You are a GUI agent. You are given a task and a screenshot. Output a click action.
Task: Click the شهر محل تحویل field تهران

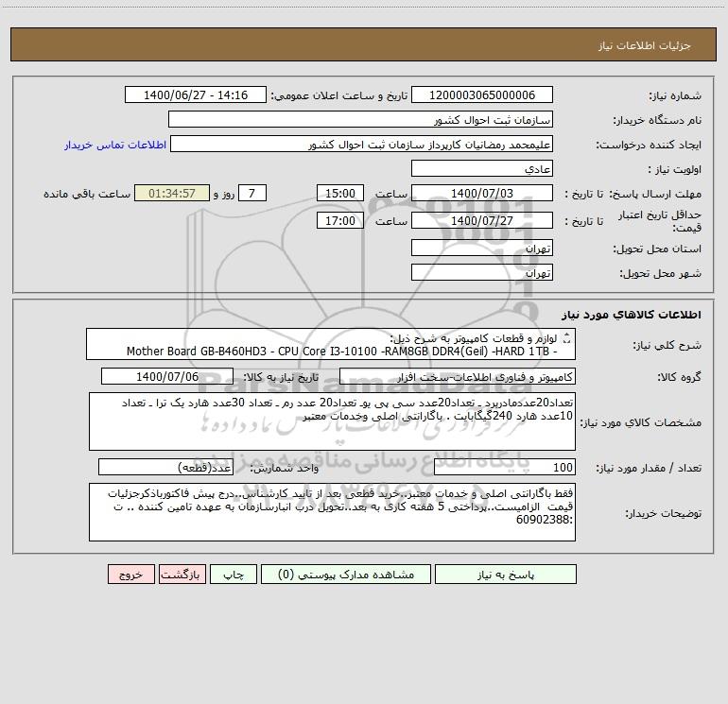[482, 272]
